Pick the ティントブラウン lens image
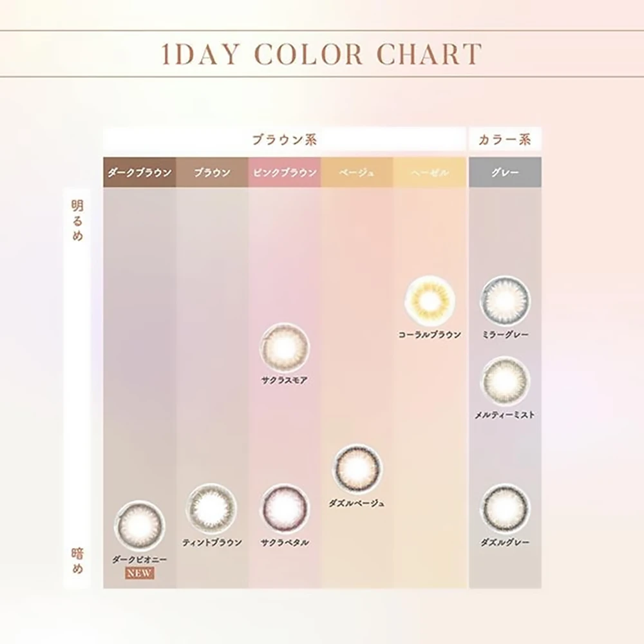The image size is (644, 644). click(212, 508)
